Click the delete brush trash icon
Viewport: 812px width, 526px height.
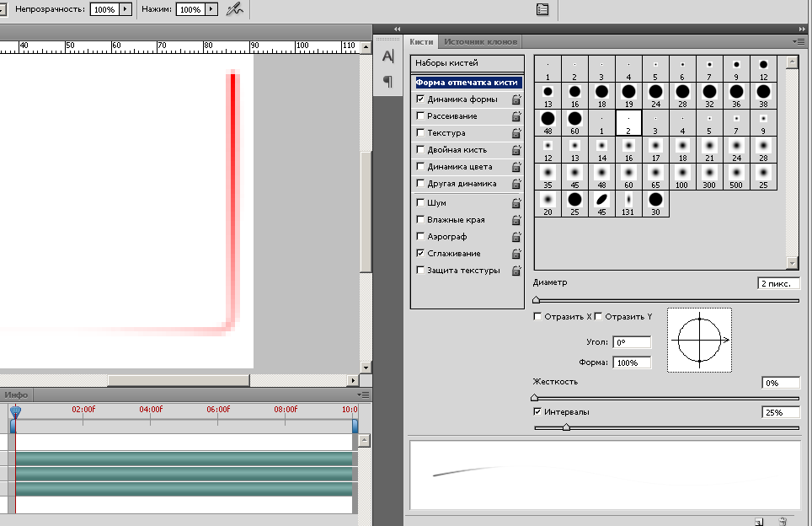tap(783, 522)
